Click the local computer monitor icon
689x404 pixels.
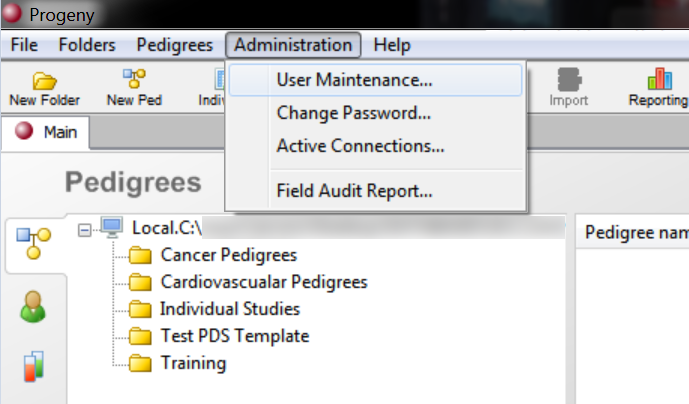click(112, 227)
